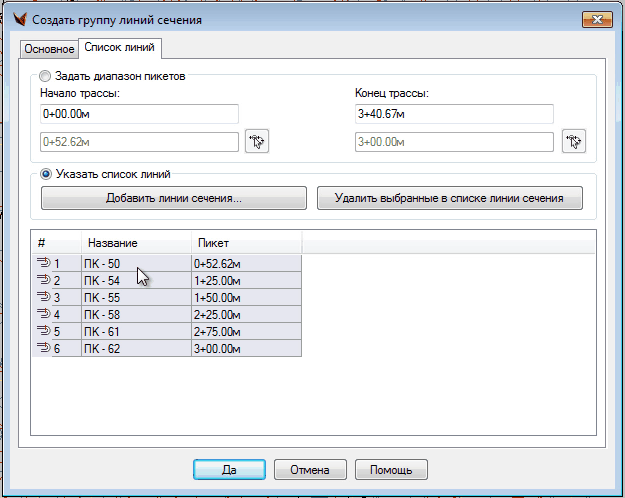Click section line icon in row 6
Viewport: 625px width, 498px height.
tap(44, 348)
